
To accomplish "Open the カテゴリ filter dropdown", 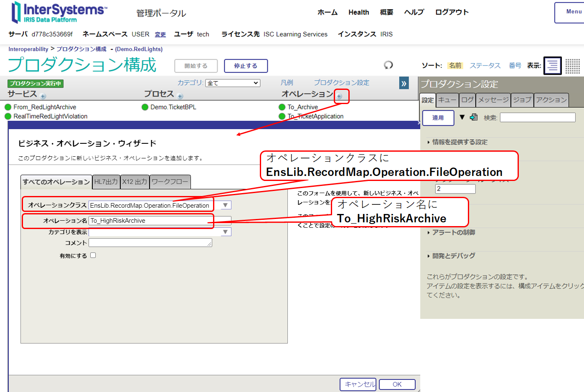I will click(x=233, y=83).
